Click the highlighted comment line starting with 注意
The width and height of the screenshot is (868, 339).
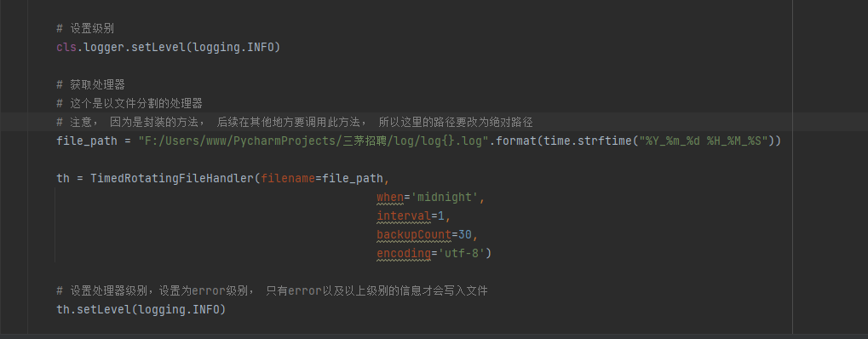tap(295, 122)
